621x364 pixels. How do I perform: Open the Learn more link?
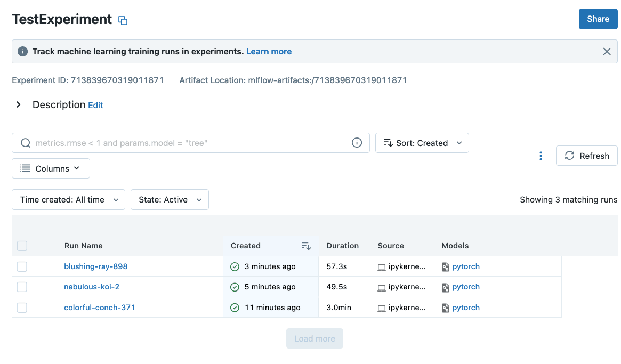(269, 52)
